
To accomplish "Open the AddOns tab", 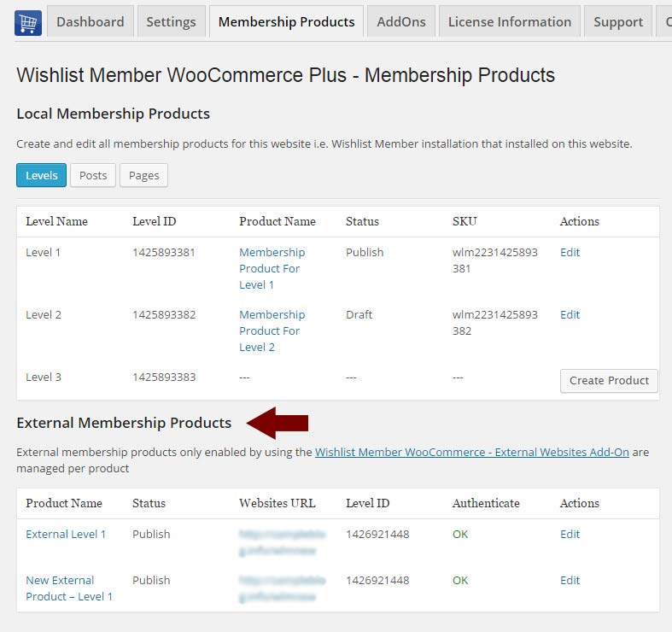I will (x=401, y=21).
